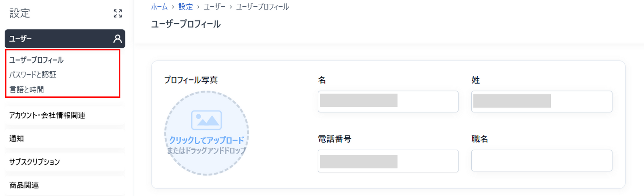Click the empty 職名 input field
The image size is (644, 196).
(x=542, y=161)
